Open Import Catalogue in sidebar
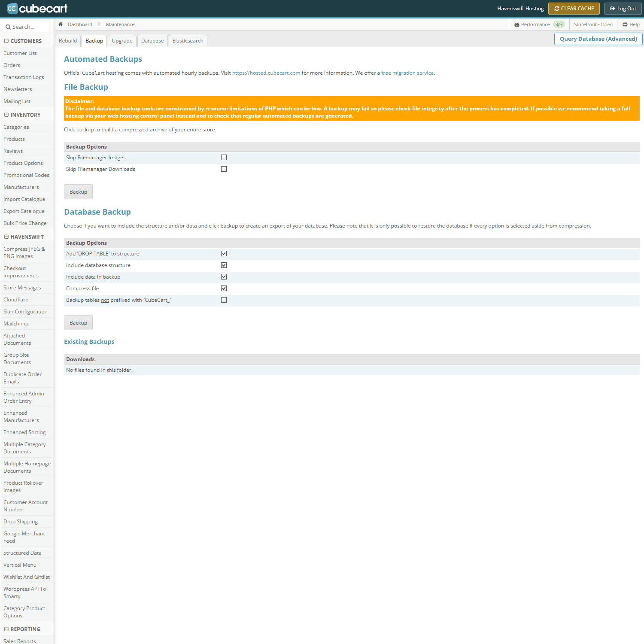 tap(27, 199)
